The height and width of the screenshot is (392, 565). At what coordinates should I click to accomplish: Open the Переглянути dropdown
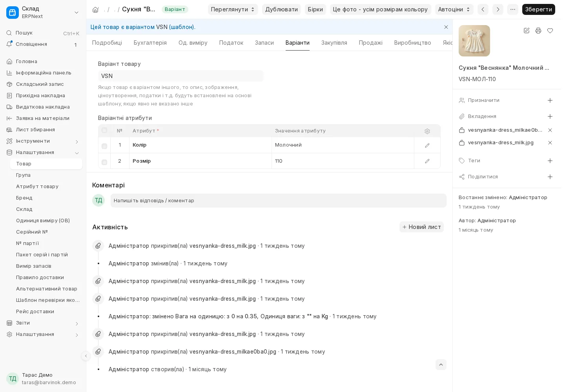233,9
